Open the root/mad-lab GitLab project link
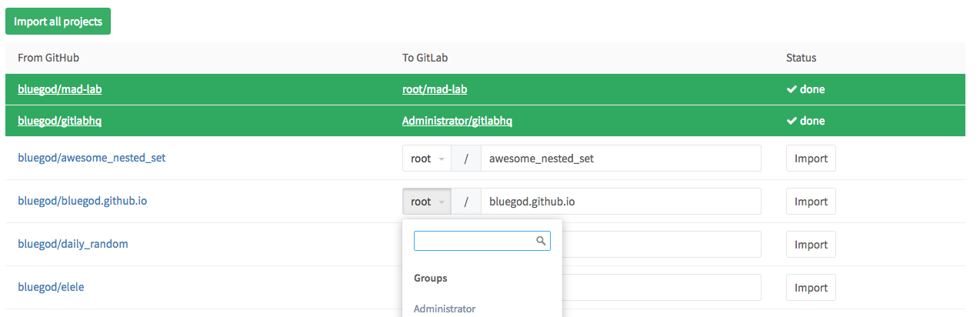This screenshot has height=317, width=980. tap(435, 89)
